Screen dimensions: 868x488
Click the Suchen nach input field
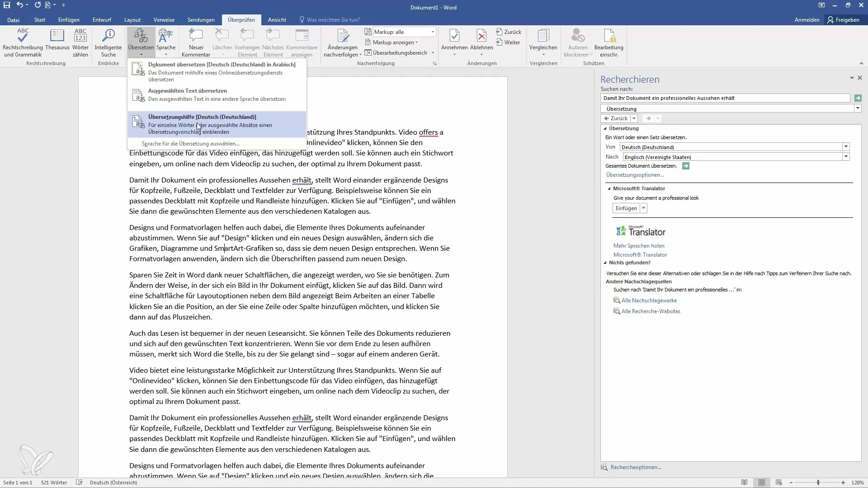[x=725, y=98]
